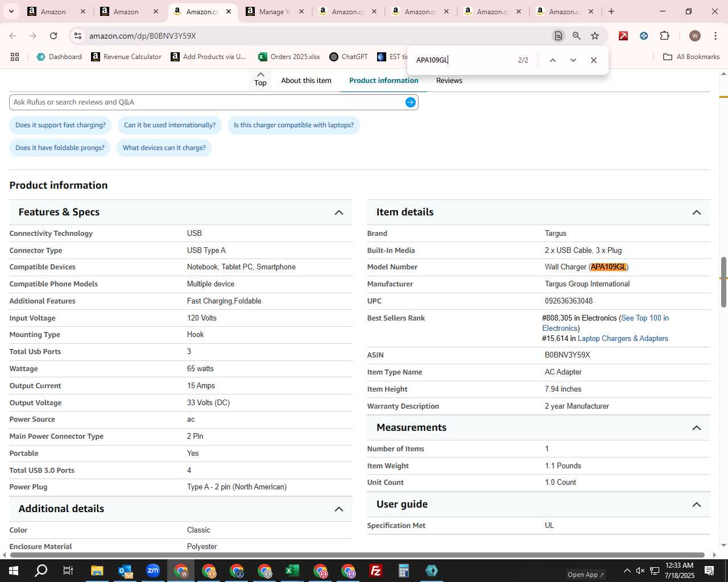Open the Chrome profile avatar W
The width and height of the screenshot is (728, 582).
click(x=694, y=36)
